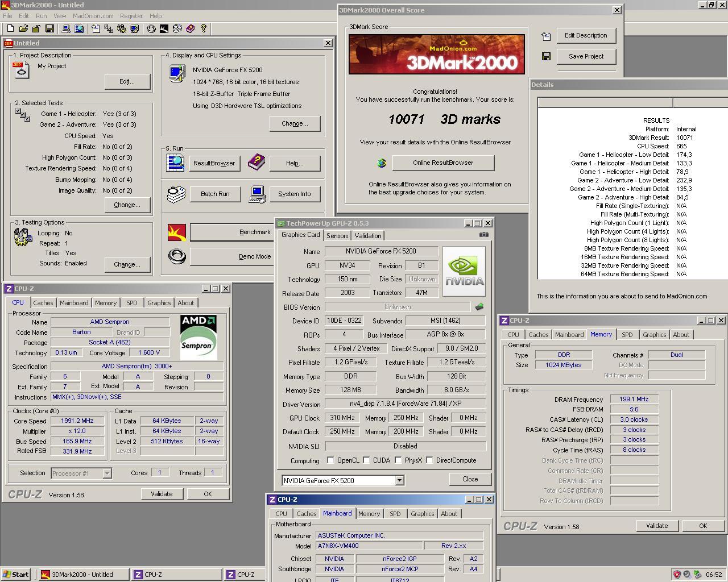This screenshot has height=582, width=728.
Task: Toggle the PhysX checkbox
Action: [x=398, y=460]
